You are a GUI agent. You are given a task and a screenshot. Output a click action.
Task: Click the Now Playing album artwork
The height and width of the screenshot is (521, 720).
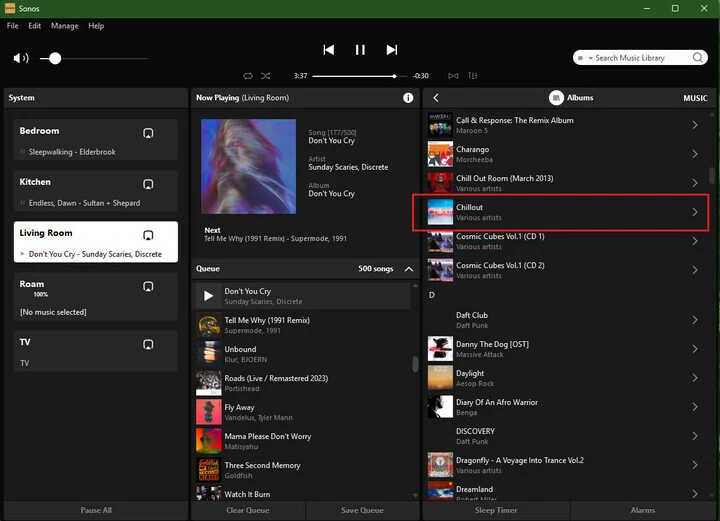tap(248, 167)
